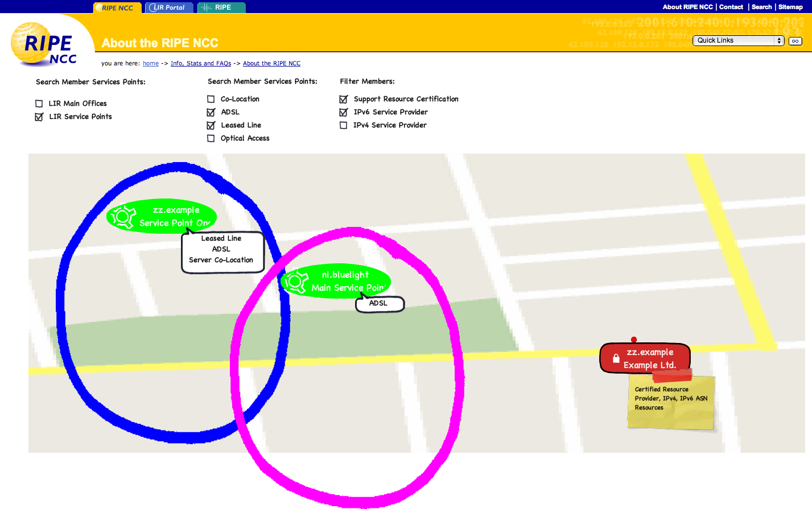Enable the IPv4 Service Provider filter
812x509 pixels.
343,125
